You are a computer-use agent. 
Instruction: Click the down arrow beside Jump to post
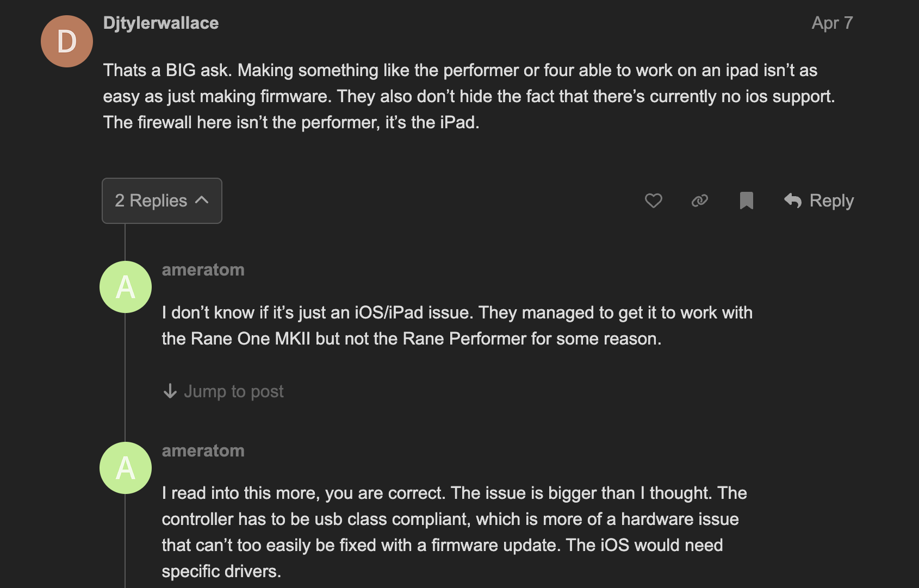pos(170,391)
